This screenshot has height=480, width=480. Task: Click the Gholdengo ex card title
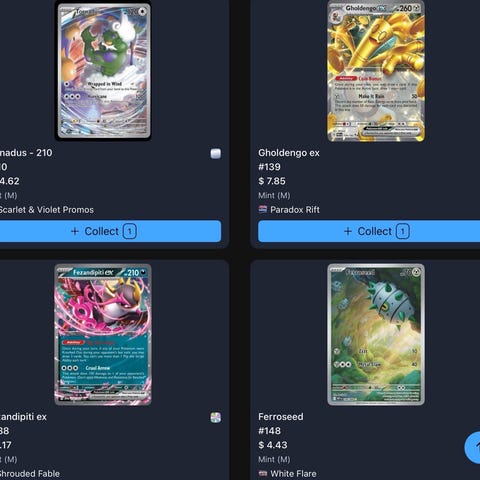(x=289, y=153)
